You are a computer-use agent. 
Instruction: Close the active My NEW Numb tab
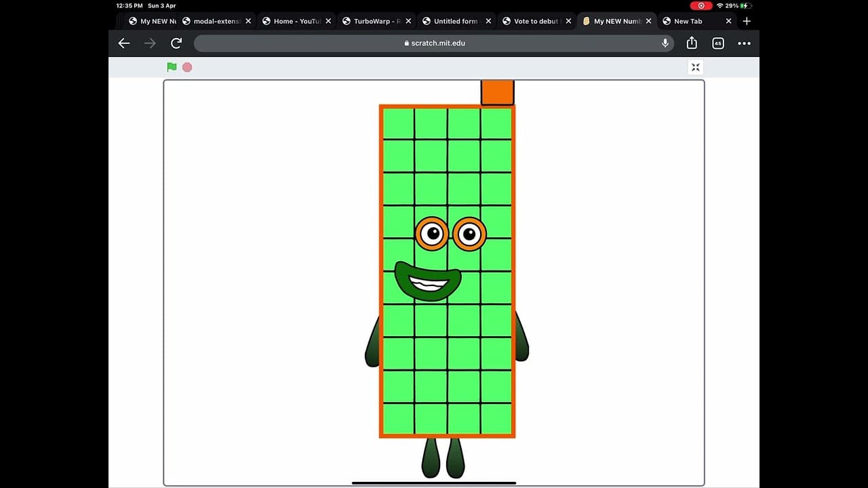click(x=648, y=21)
